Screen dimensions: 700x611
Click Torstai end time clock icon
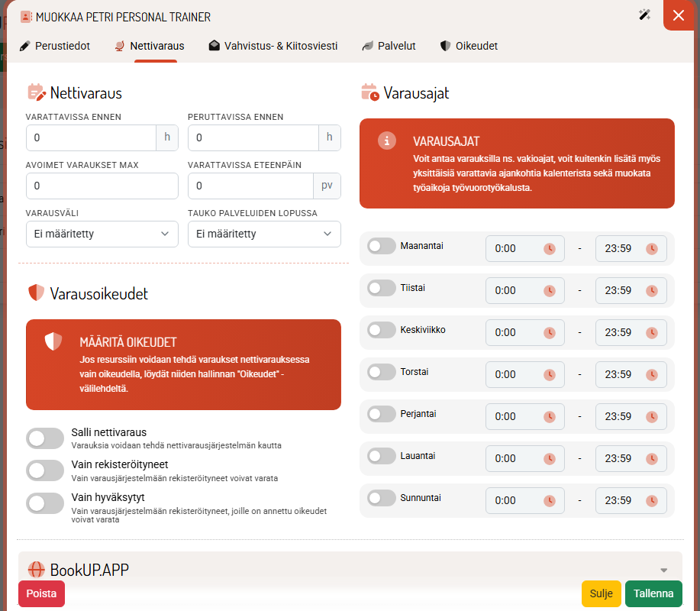coord(652,375)
